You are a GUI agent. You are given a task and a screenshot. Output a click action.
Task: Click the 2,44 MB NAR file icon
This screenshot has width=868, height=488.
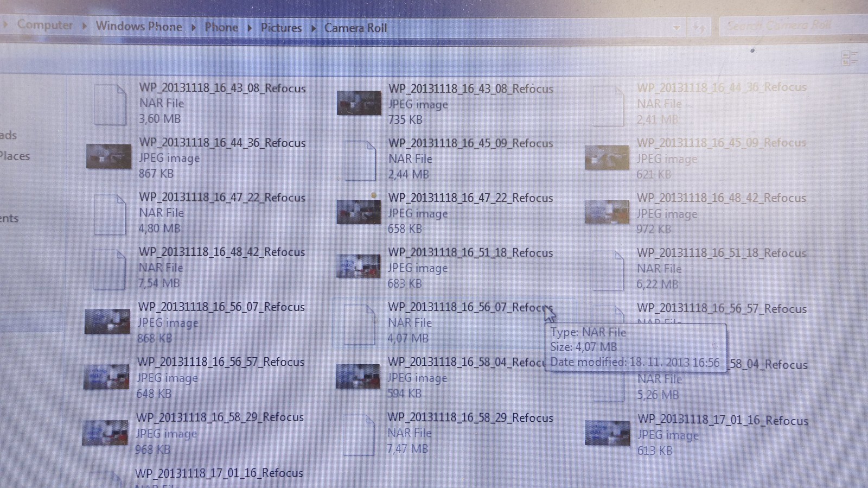pos(360,160)
